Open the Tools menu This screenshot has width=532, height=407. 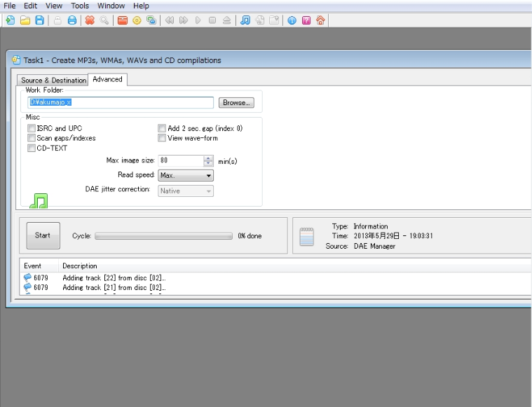80,6
